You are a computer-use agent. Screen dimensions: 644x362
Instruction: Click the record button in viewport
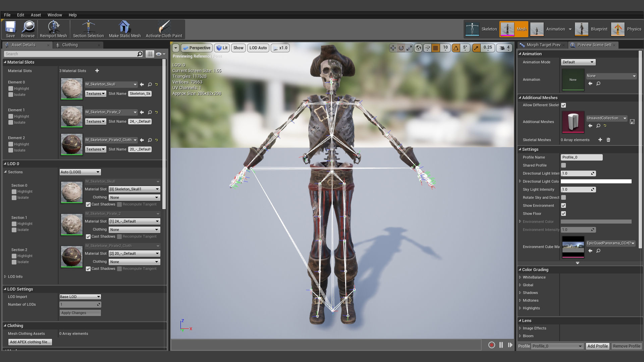click(492, 345)
